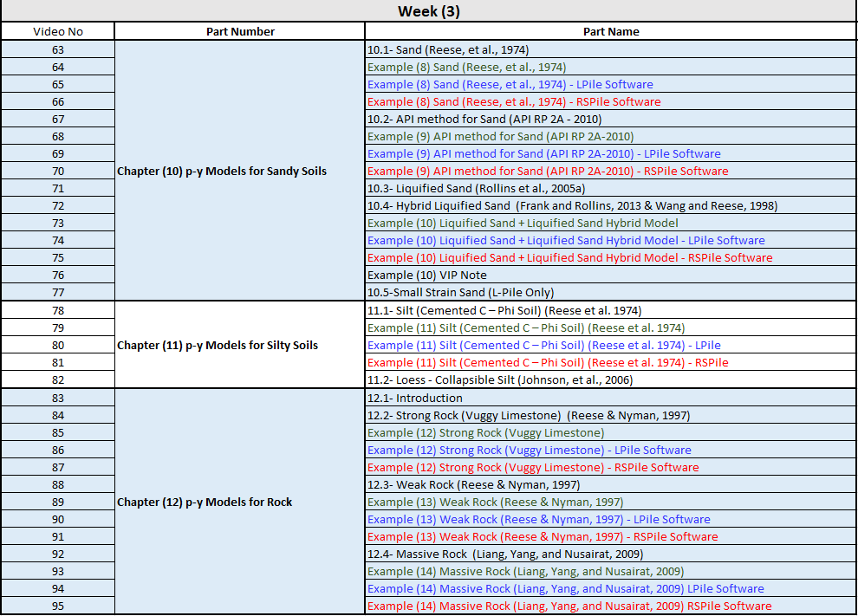Image resolution: width=858 pixels, height=616 pixels.
Task: Select the Part Number column header
Action: click(240, 31)
